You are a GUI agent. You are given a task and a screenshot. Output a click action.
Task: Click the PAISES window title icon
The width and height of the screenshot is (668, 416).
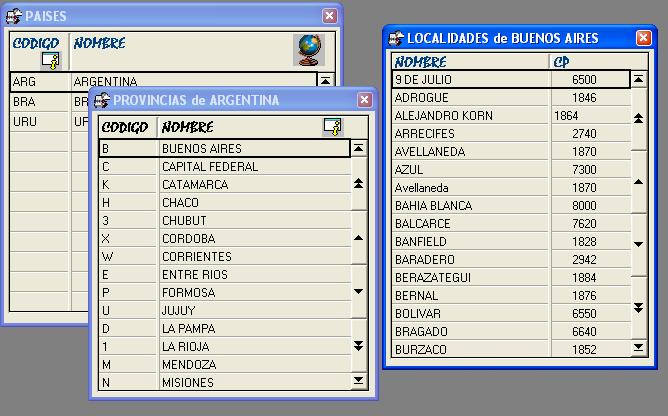coord(14,16)
